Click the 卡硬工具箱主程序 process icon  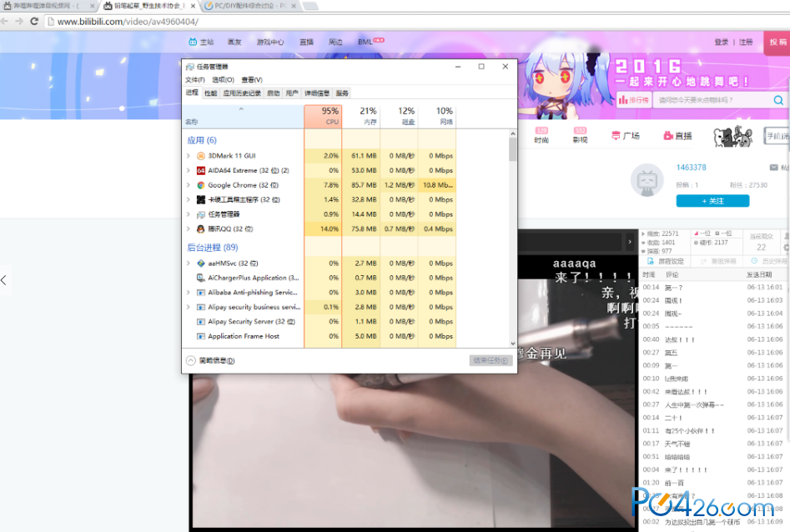pyautogui.click(x=200, y=199)
